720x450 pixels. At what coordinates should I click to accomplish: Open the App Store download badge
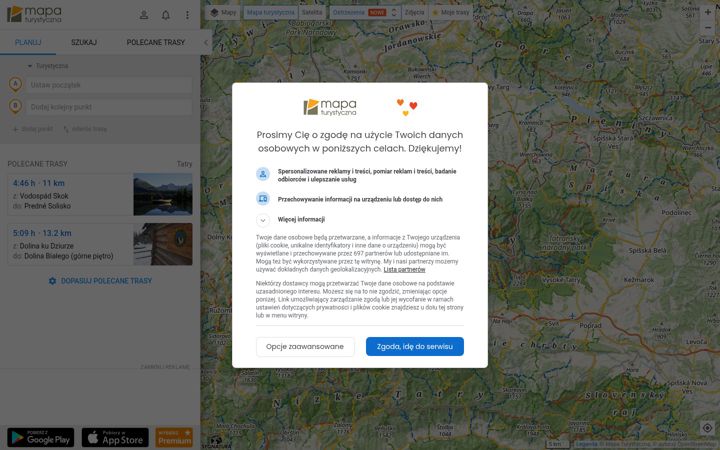115,438
